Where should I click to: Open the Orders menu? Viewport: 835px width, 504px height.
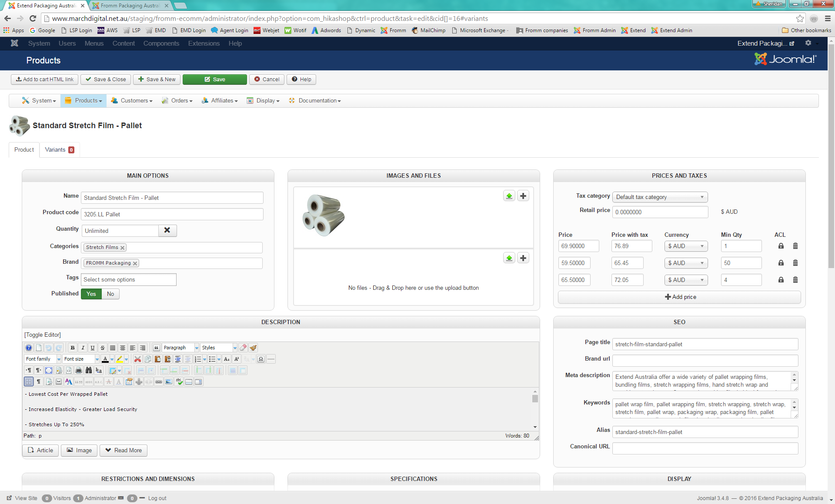[x=177, y=100]
